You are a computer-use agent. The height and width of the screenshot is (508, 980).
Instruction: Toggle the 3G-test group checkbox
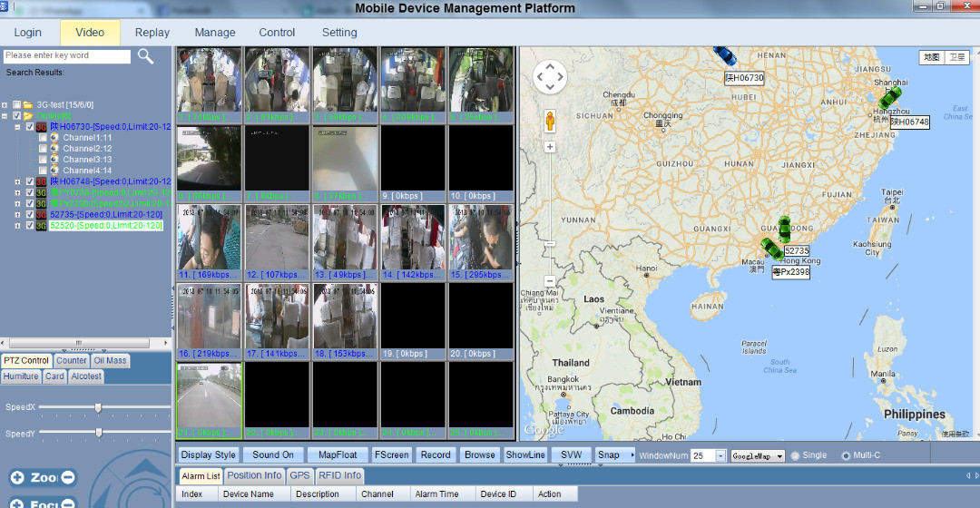pyautogui.click(x=17, y=105)
